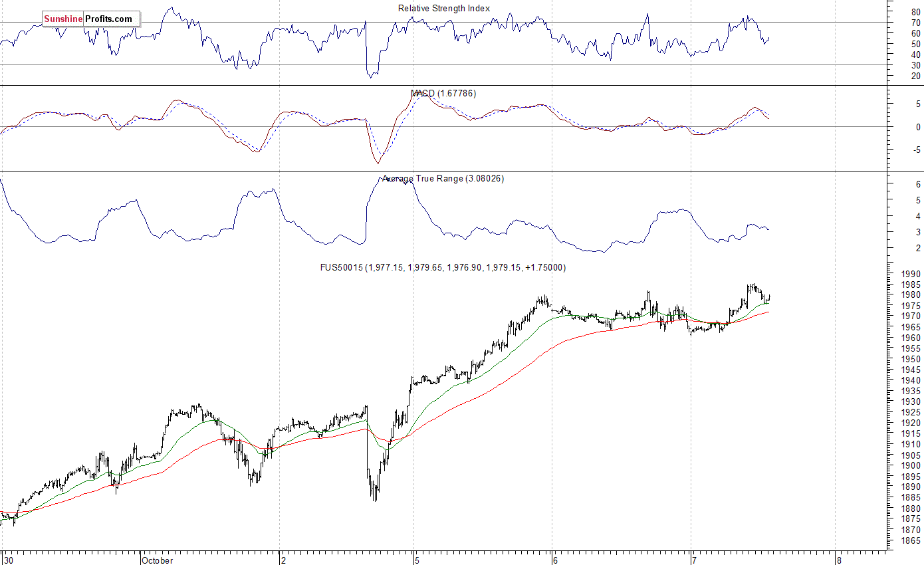Click the price scale value 1980
Screen dimensions: 924x565
coord(911,295)
